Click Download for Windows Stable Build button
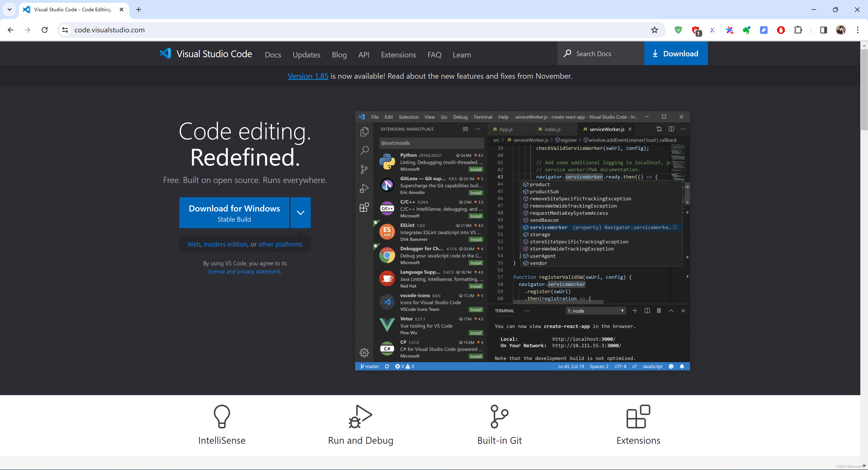 (x=234, y=212)
